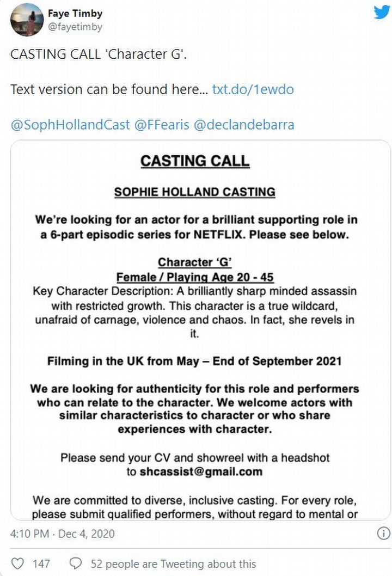Open Faye Timby's profile avatar
392x576 pixels.
coord(27,20)
